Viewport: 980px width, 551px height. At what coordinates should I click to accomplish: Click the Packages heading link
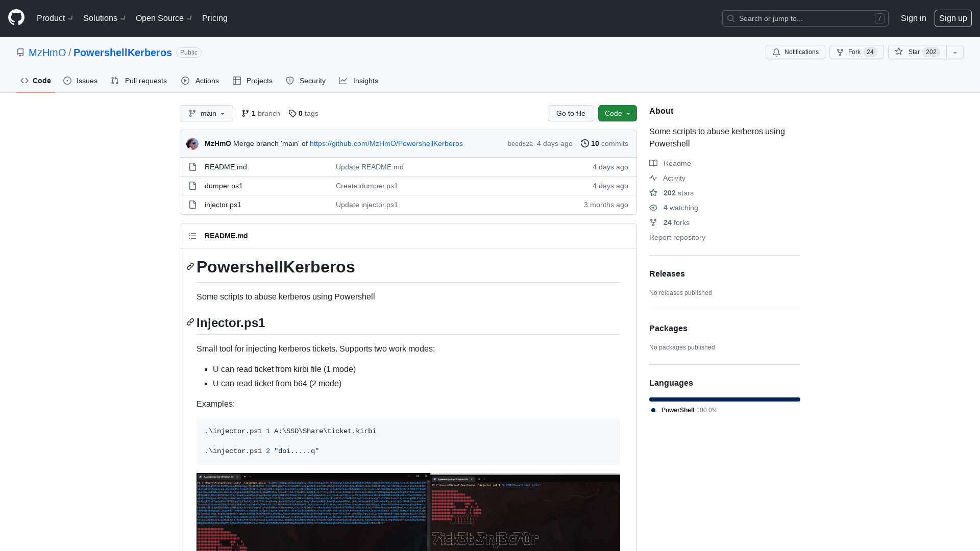[668, 328]
